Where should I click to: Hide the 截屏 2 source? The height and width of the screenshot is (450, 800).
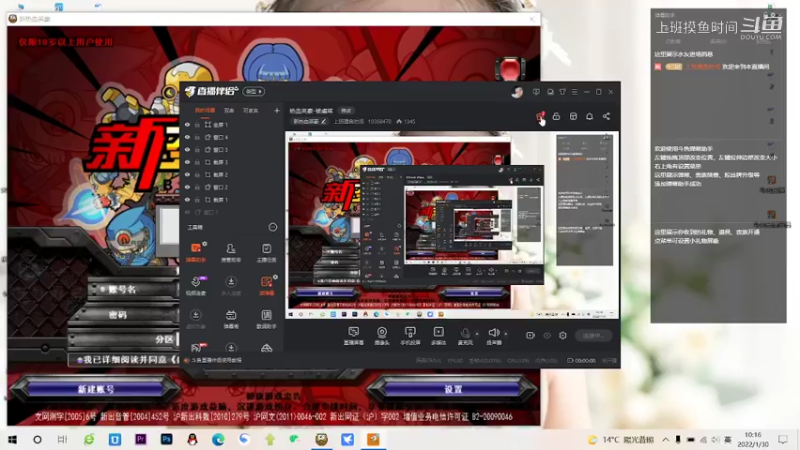click(x=187, y=174)
